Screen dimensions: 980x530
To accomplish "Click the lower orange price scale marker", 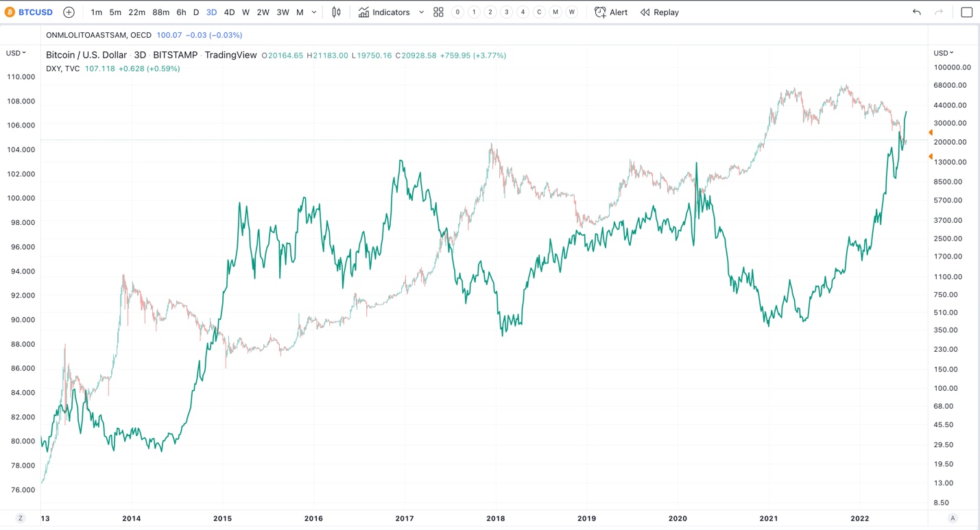I will click(x=931, y=157).
